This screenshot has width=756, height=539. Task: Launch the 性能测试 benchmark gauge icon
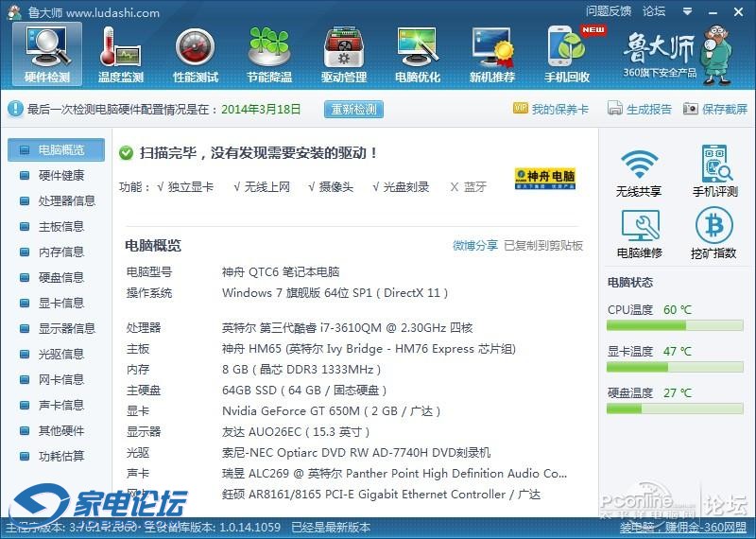[x=195, y=53]
